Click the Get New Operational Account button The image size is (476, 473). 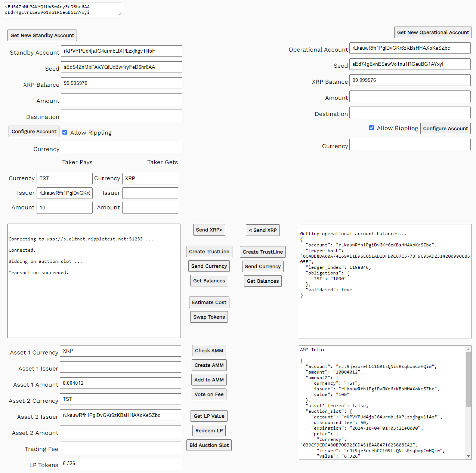point(433,33)
